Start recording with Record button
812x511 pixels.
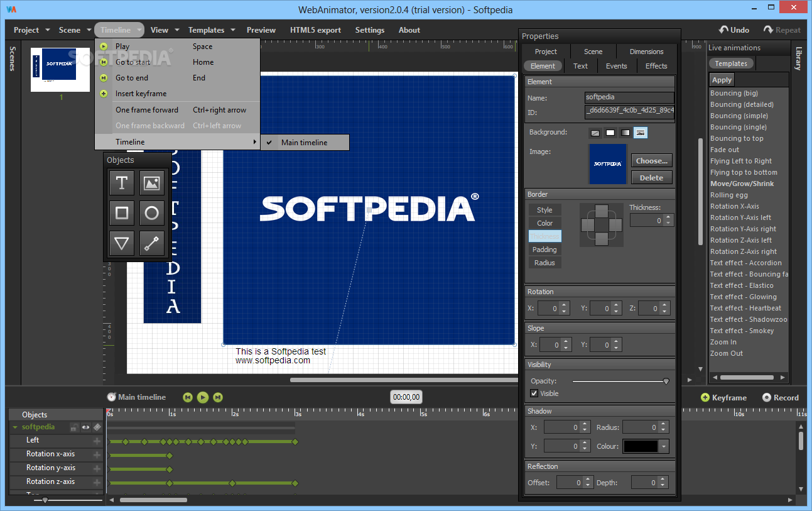tap(780, 397)
